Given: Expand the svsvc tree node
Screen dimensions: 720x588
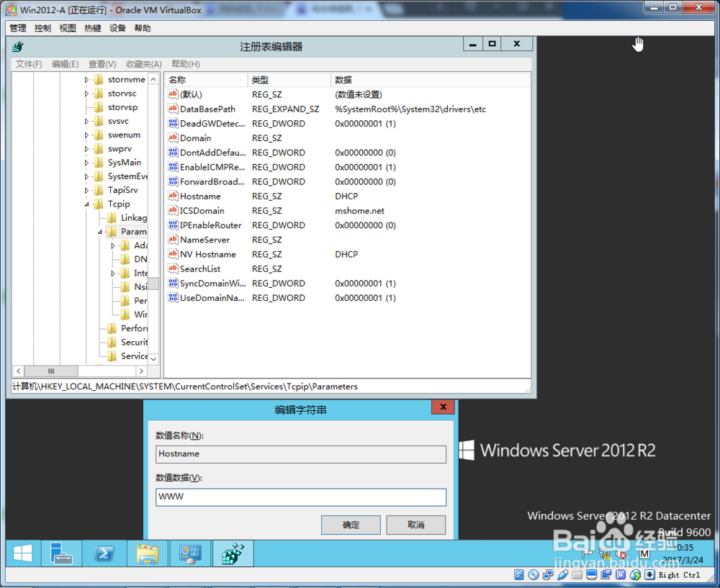Looking at the screenshot, I should pyautogui.click(x=86, y=121).
